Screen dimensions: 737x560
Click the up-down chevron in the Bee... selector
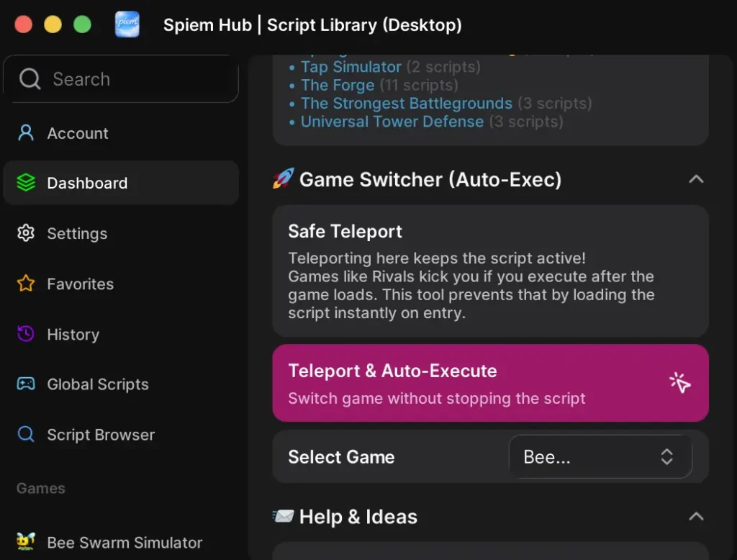click(666, 456)
